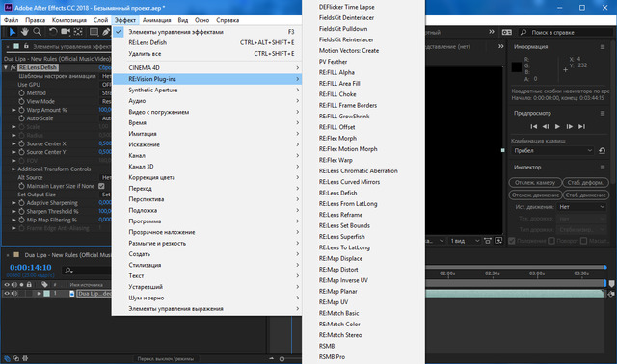The image size is (617, 364).
Task: Click the 0:00:14:10 current timecode
Action: pyautogui.click(x=31, y=268)
